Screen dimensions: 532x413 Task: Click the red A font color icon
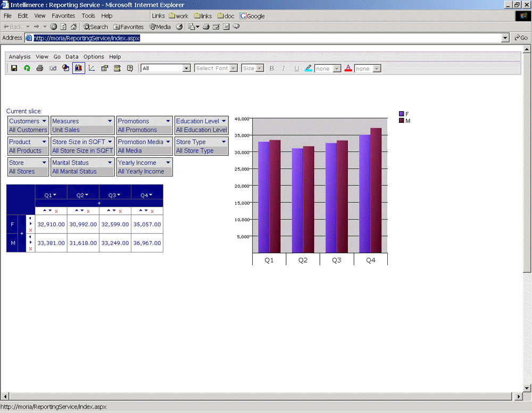tap(348, 68)
